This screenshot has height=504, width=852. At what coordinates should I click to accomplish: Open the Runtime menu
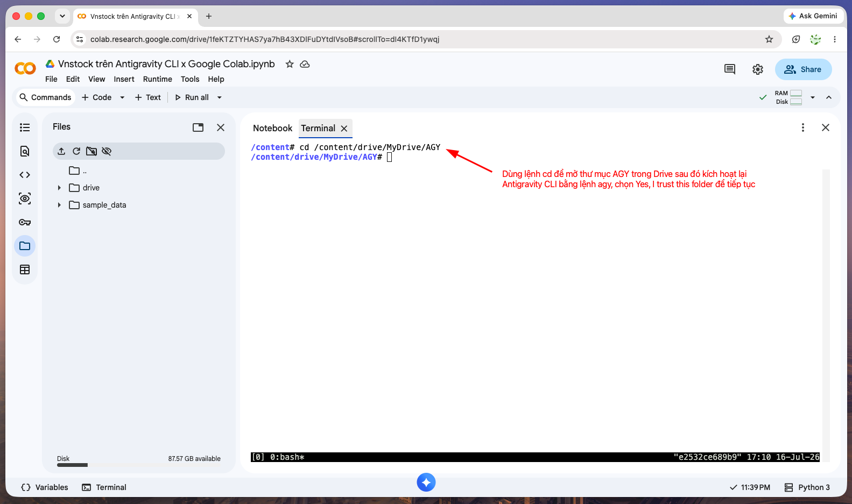(x=158, y=79)
